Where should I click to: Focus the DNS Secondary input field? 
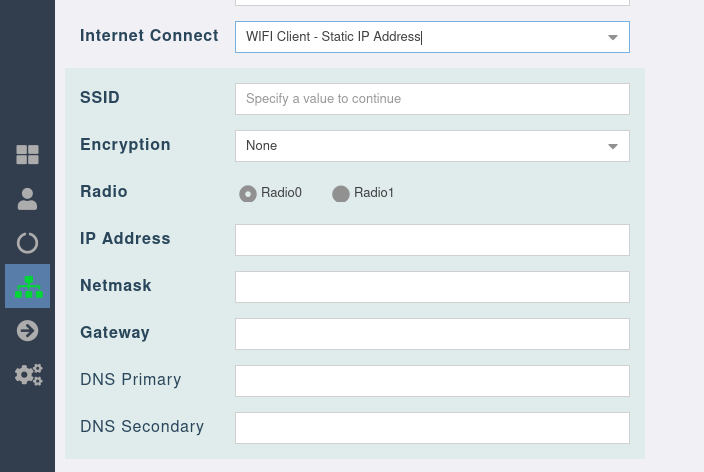click(432, 428)
